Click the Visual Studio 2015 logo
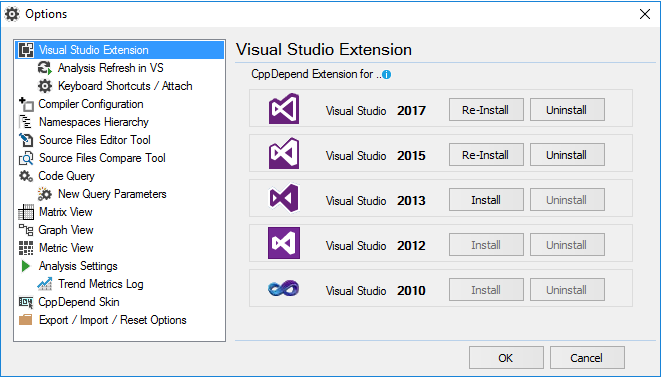Viewport: 662px width, 377px height. click(284, 153)
